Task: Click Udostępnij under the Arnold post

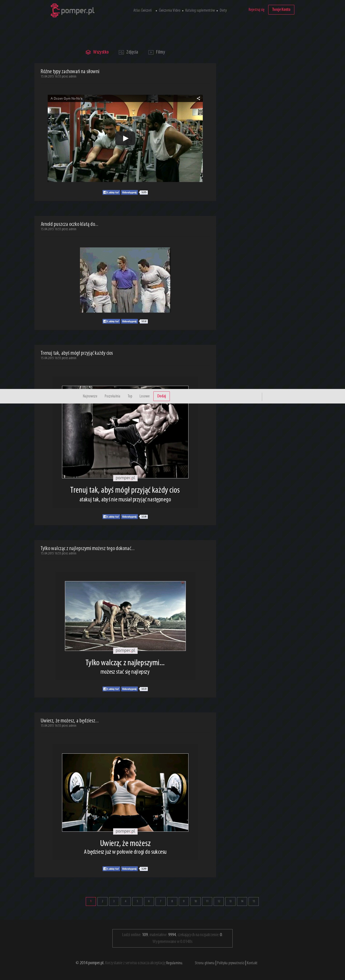Action: (129, 322)
